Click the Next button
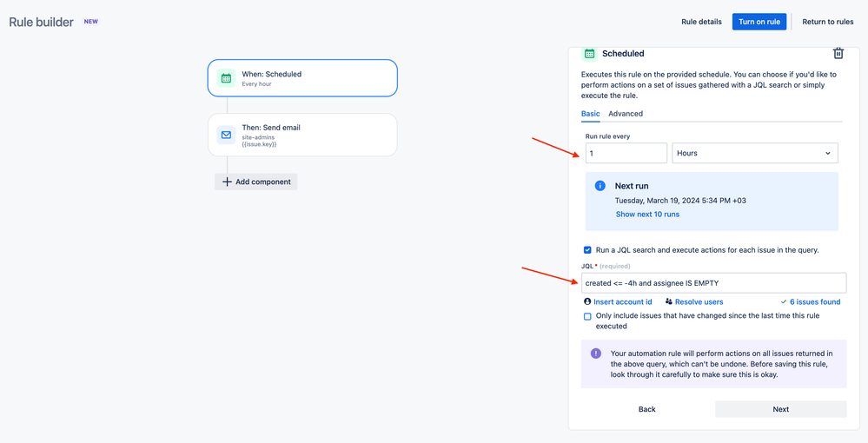 780,409
